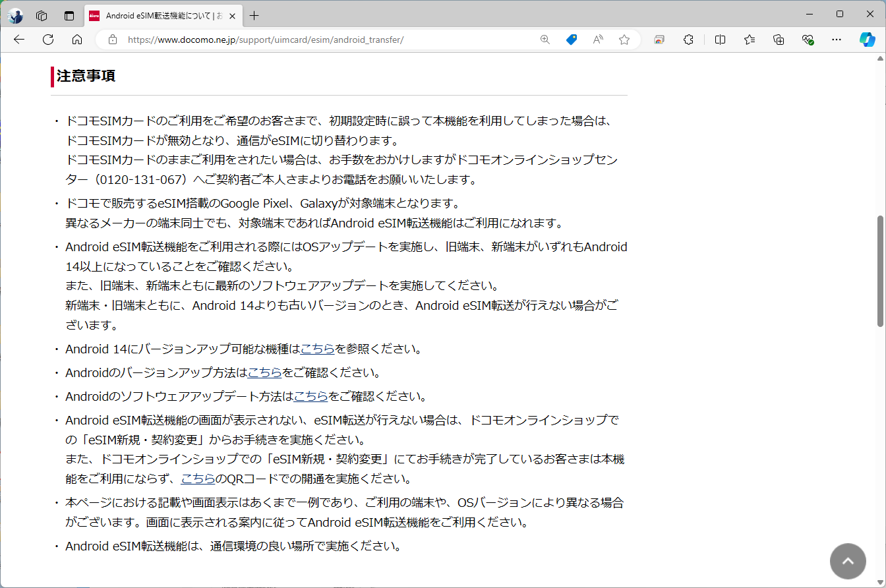Open the Settings and more menu
Screen dimensions: 886x588
(836, 40)
